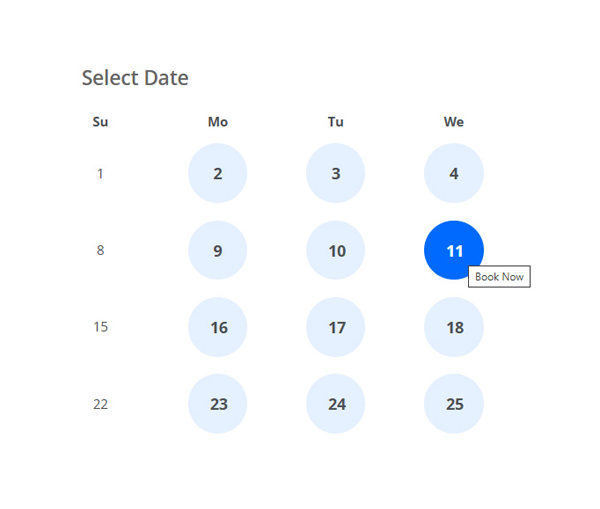Viewport: 600px width, 509px height.
Task: Select date 16 under Monday
Action: pyautogui.click(x=218, y=327)
